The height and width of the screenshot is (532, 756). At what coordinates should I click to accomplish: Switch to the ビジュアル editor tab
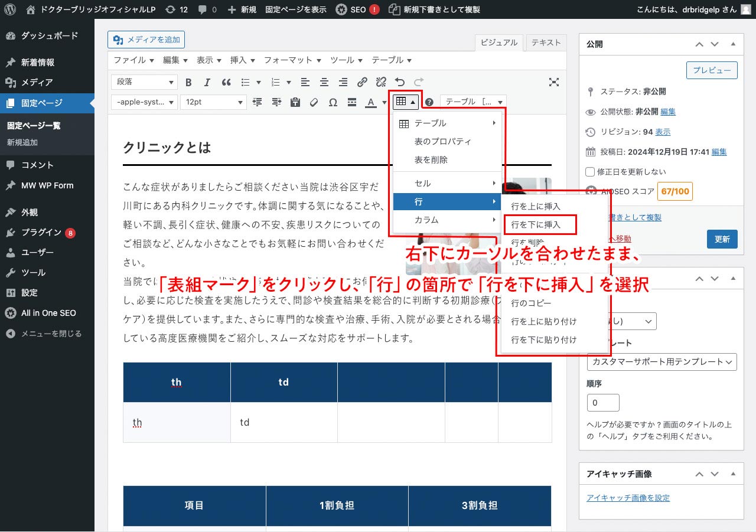[499, 43]
